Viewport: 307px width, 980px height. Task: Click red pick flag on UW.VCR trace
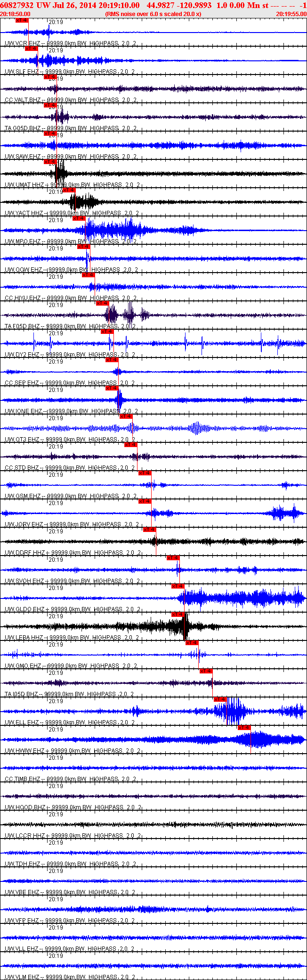[x=22, y=20]
